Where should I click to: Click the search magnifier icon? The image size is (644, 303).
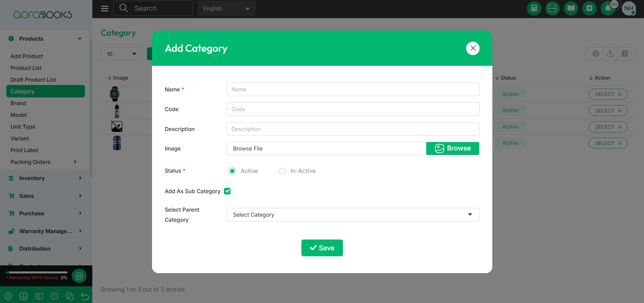pos(123,8)
